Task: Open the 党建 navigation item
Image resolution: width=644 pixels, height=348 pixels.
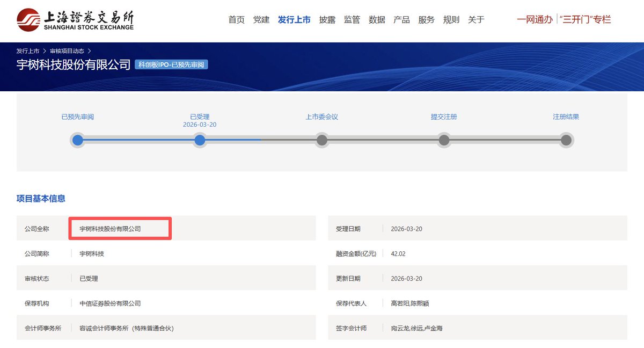Action: [261, 20]
